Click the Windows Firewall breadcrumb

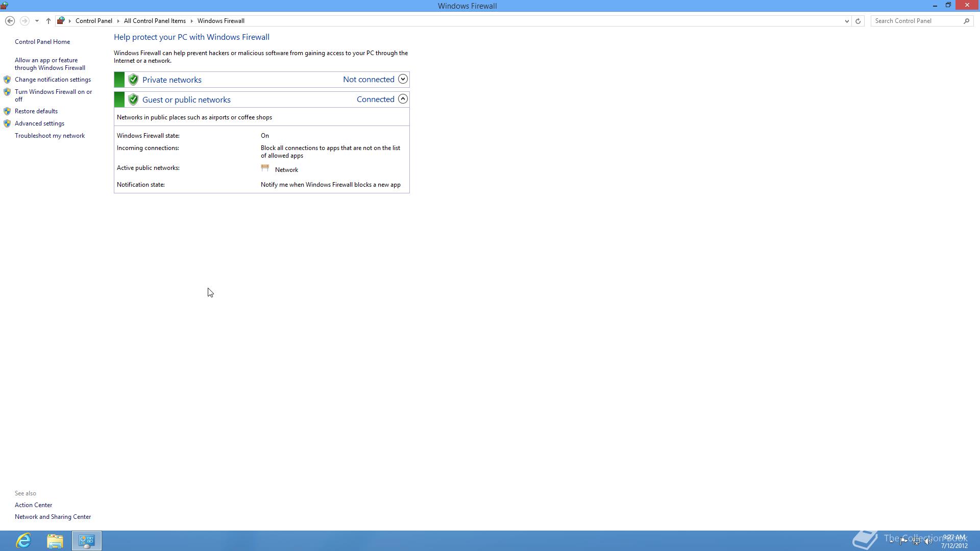point(221,21)
